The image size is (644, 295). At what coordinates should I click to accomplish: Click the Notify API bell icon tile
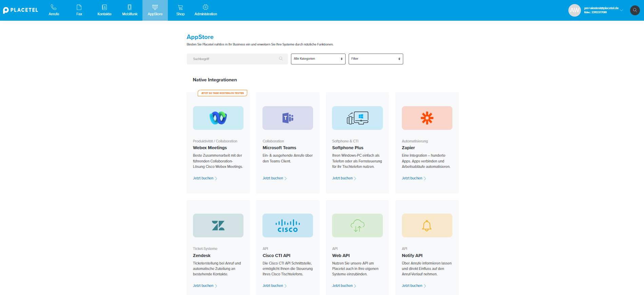point(427,225)
